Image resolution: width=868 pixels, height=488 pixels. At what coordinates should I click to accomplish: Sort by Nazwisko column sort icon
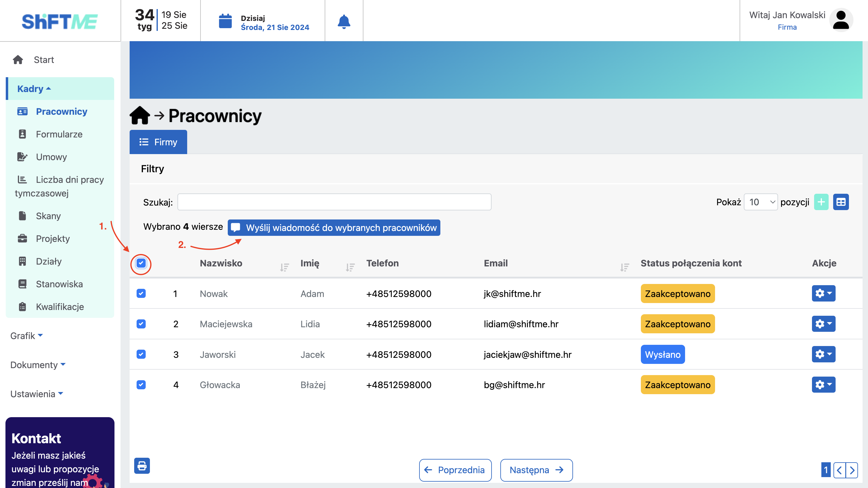pyautogui.click(x=284, y=267)
